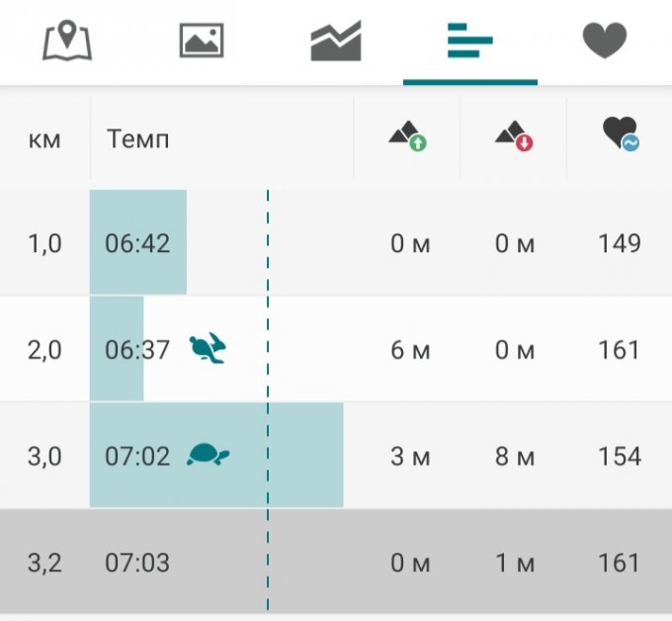672x621 pixels.
Task: Tap the 8 м descent value
Action: [514, 456]
